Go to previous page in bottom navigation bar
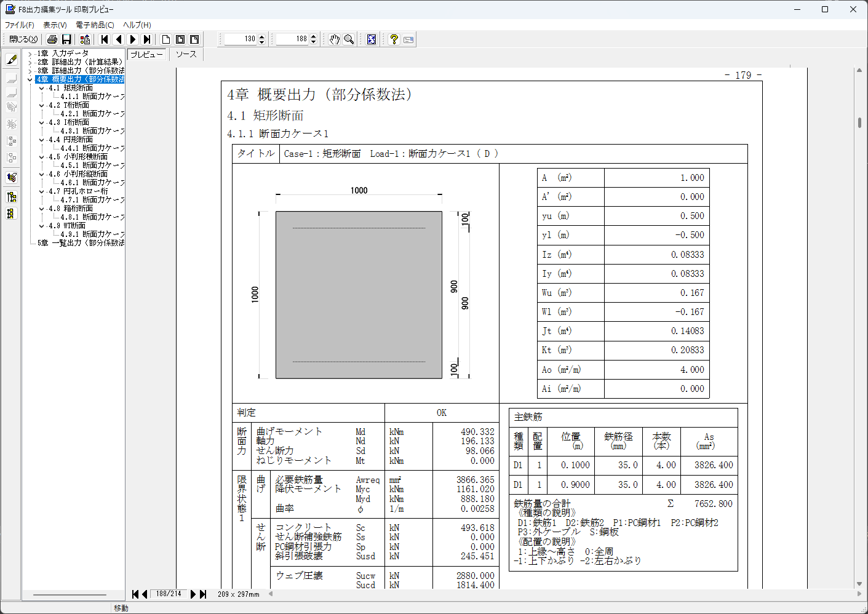Screen dimensions: 868x614 (145, 594)
